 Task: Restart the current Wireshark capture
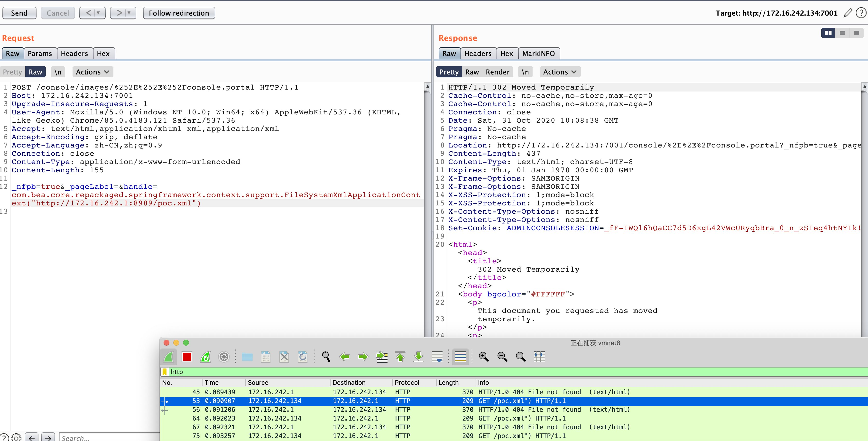point(205,357)
